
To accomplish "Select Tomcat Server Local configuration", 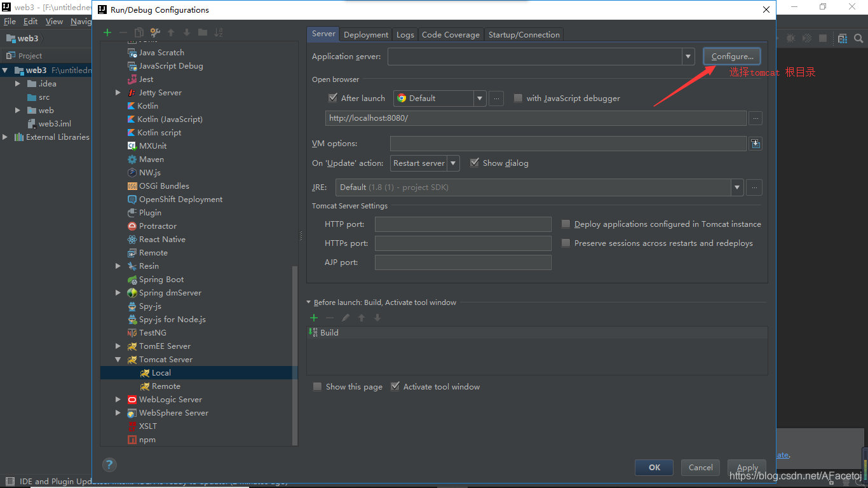I will 199,373.
